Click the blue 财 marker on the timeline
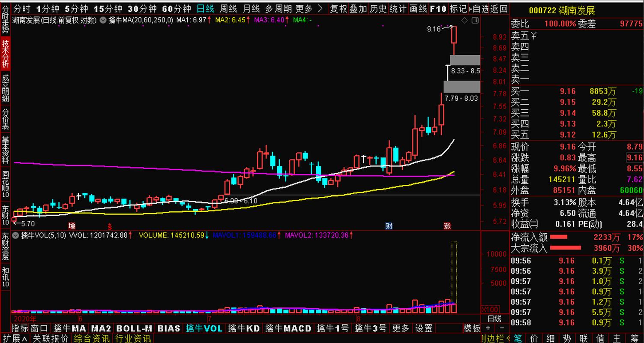The image size is (644, 343). (389, 226)
